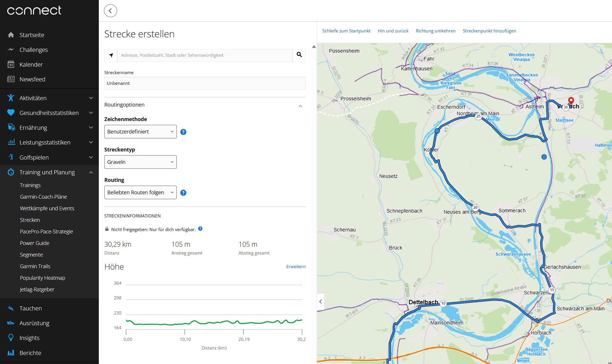Open Startseite via home icon
This screenshot has width=612, height=364.
(x=11, y=35)
